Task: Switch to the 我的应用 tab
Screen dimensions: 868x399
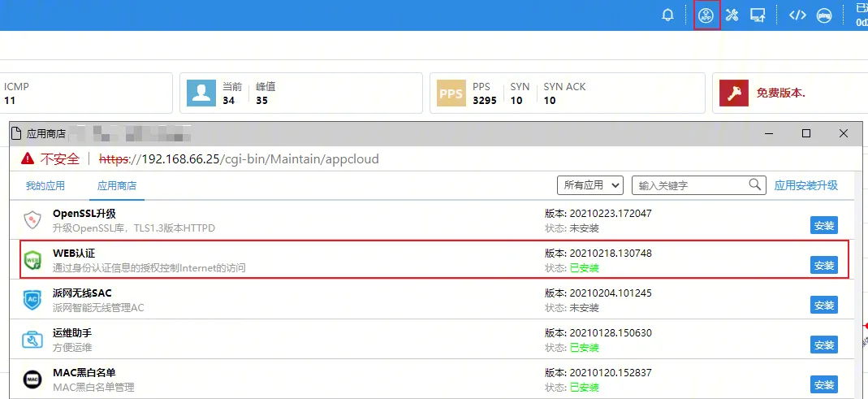Action: [45, 186]
